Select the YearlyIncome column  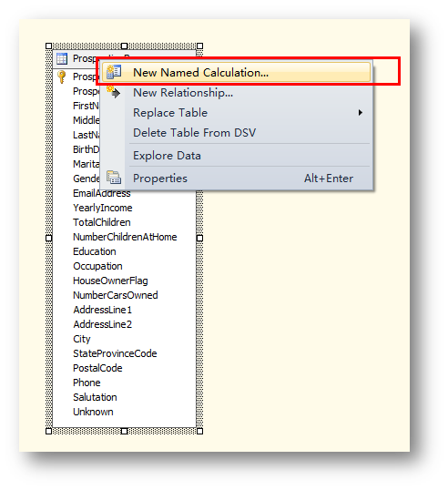(103, 208)
